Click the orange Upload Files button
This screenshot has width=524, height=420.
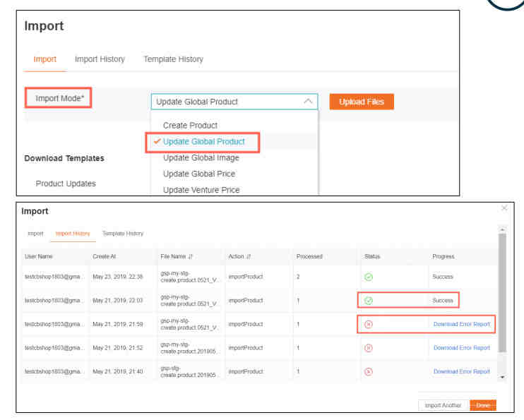[362, 102]
